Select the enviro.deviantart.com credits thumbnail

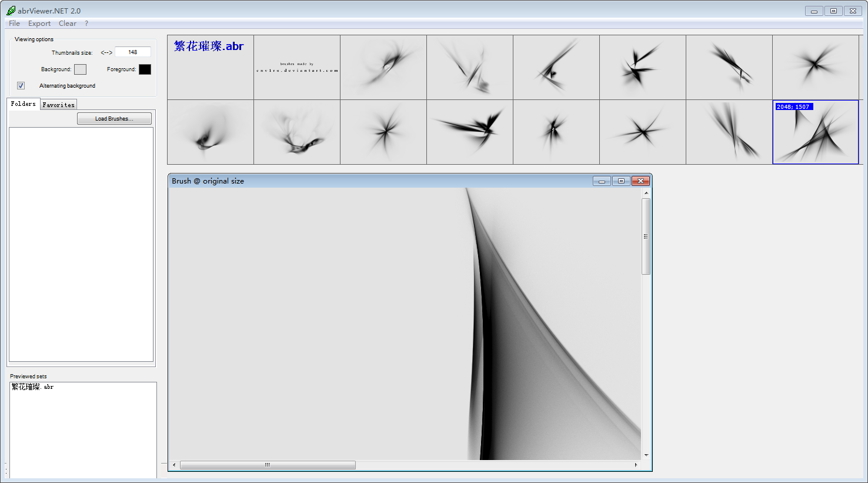point(297,67)
